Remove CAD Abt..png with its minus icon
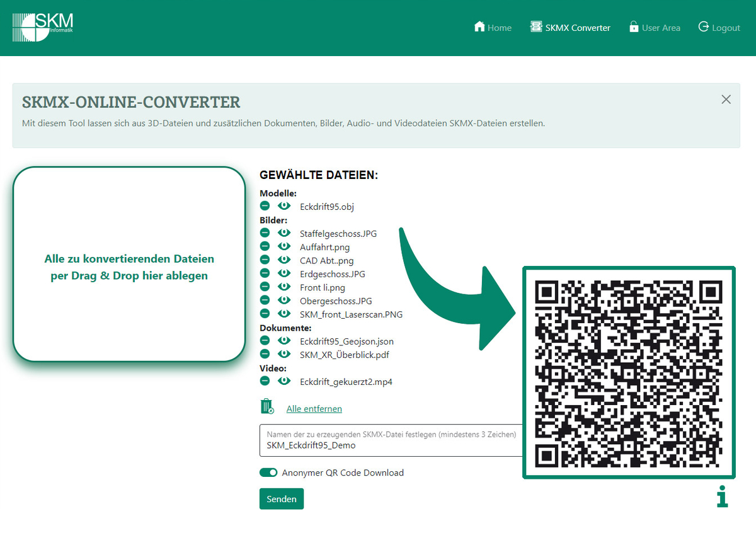The width and height of the screenshot is (756, 533). (x=265, y=260)
